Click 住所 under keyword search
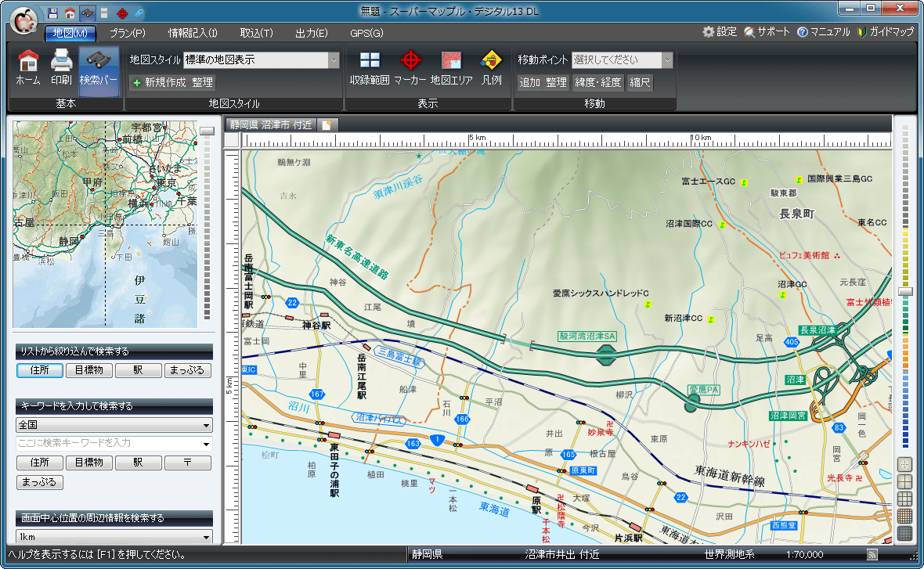 [39, 463]
